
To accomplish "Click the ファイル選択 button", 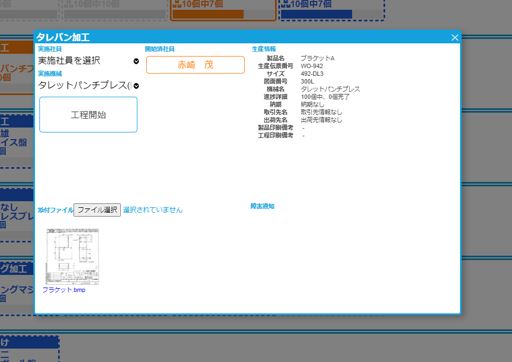I will coord(97,210).
